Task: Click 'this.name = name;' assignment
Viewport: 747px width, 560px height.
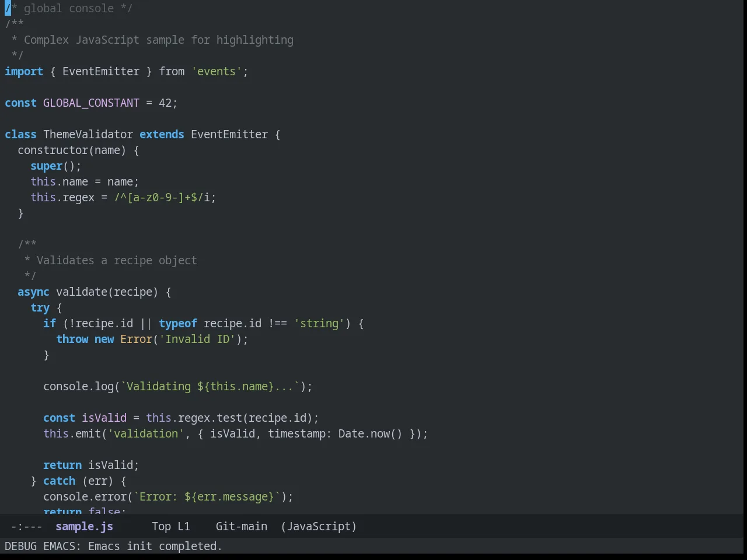Action: point(85,181)
